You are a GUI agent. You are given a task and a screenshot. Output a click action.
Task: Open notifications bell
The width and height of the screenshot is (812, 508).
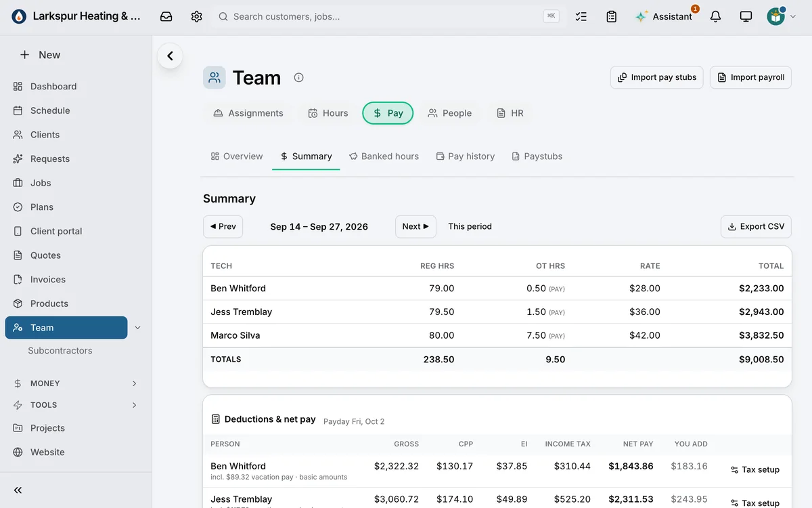point(715,16)
